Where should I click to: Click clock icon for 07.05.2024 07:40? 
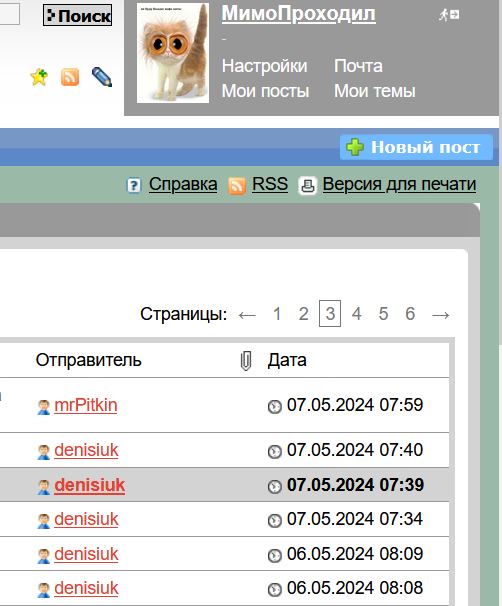[x=275, y=451]
